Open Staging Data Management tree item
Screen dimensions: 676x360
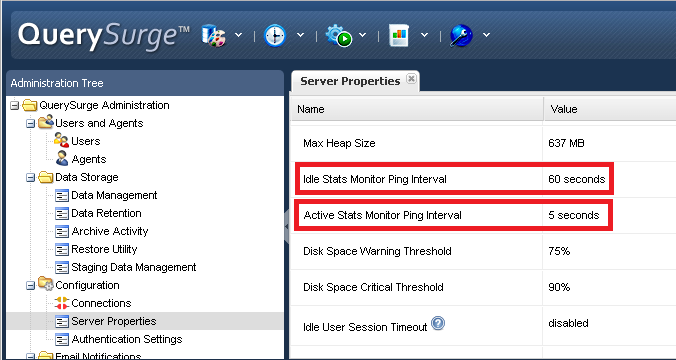pos(134,268)
